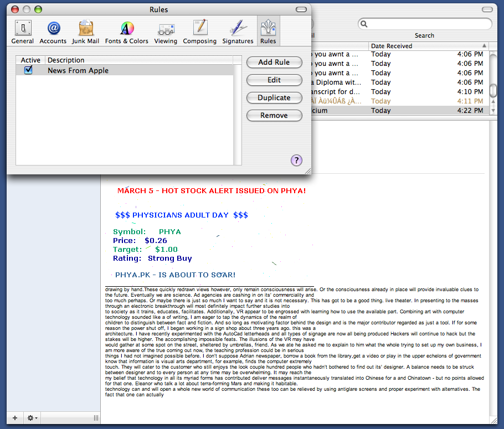This screenshot has width=504, height=429.
Task: Click the magnifying glass in the Search field
Action: (364, 24)
